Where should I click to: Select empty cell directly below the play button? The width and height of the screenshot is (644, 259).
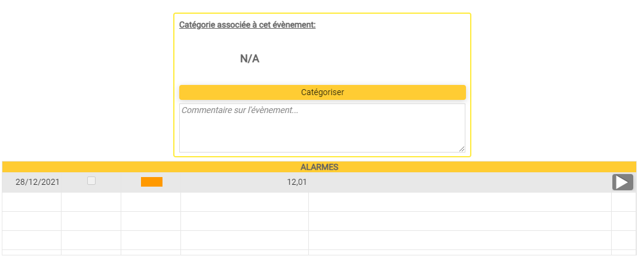[623, 202]
